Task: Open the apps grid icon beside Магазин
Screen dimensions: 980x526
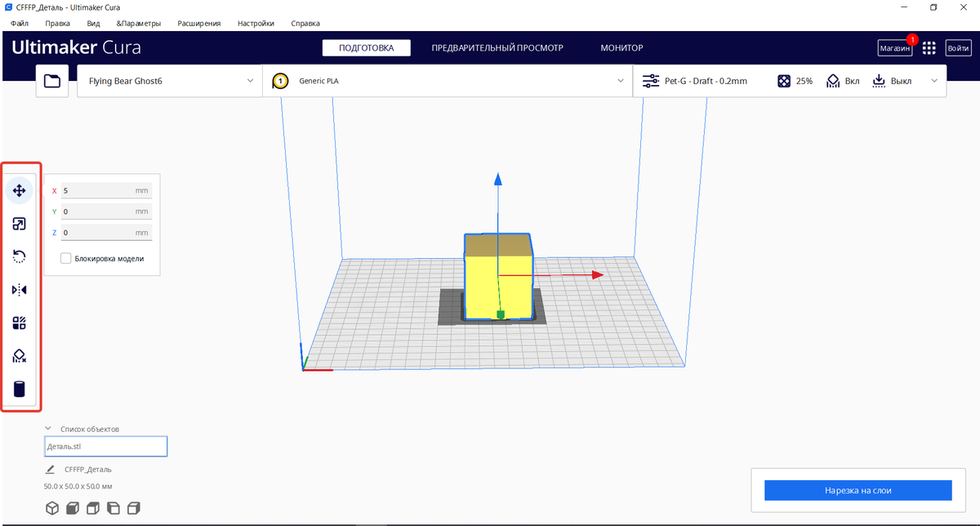Action: tap(929, 48)
